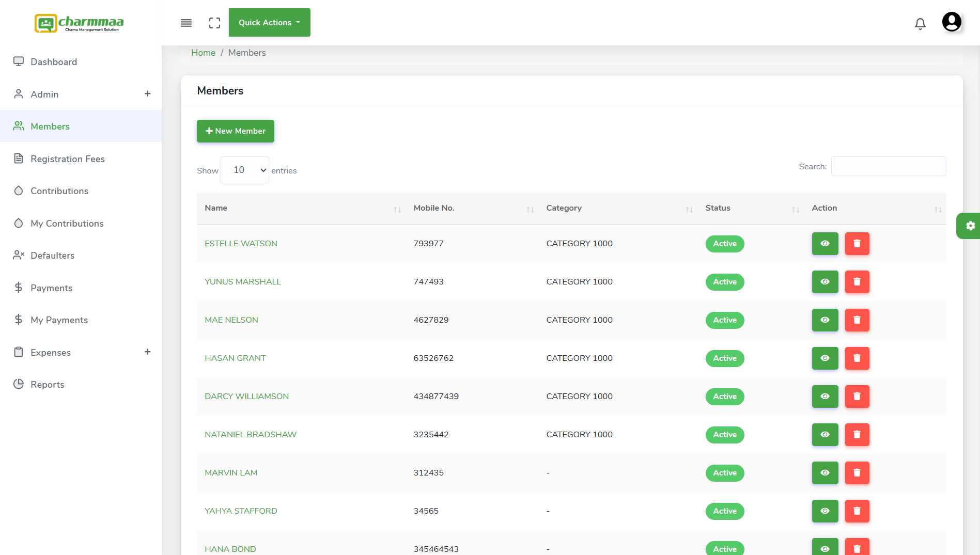Screen dimensions: 980x555
Task: Select the Defaulters sidebar icon
Action: (x=19, y=255)
